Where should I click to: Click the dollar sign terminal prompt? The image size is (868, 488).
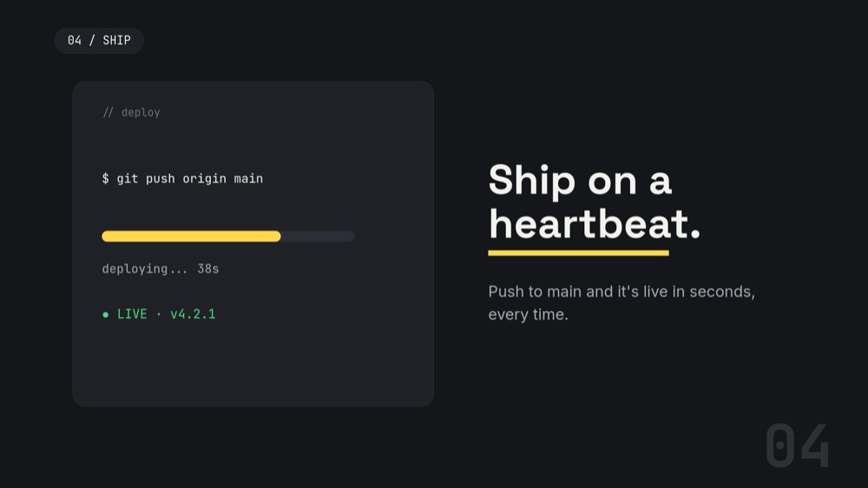click(105, 178)
